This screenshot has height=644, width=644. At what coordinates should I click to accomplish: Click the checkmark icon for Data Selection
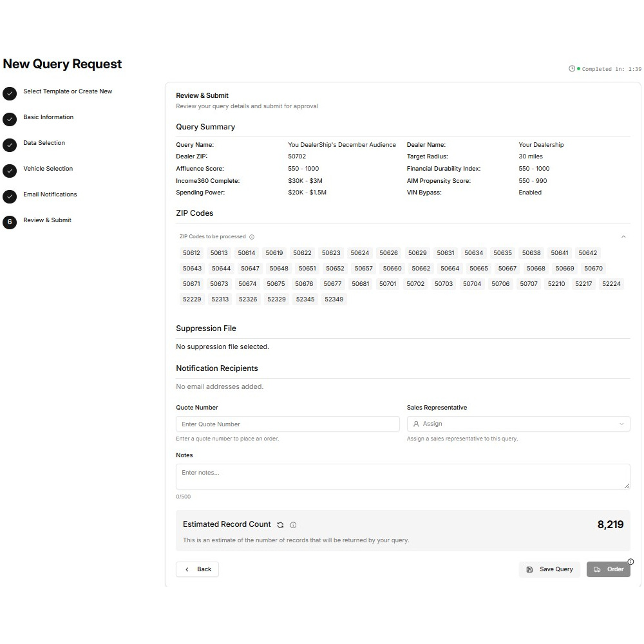point(10,145)
